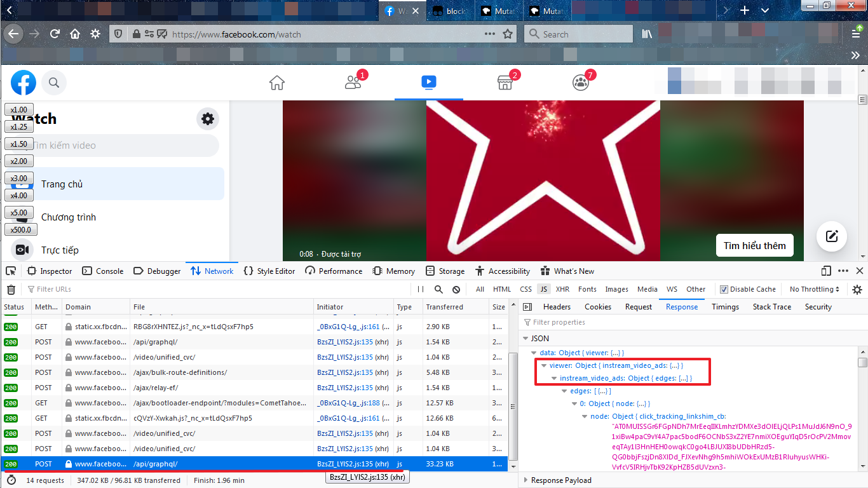Click the Firefox back arrow button
This screenshot has height=488, width=868.
pyautogui.click(x=13, y=34)
